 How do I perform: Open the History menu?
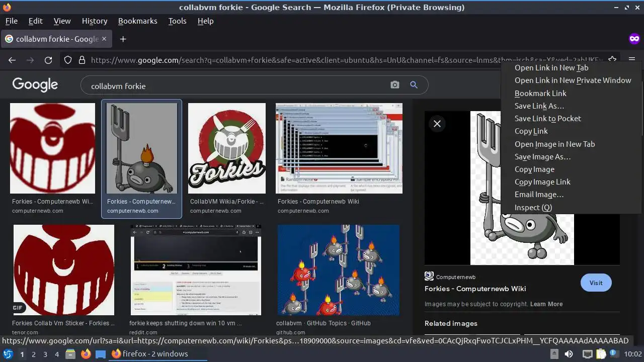[x=95, y=21]
